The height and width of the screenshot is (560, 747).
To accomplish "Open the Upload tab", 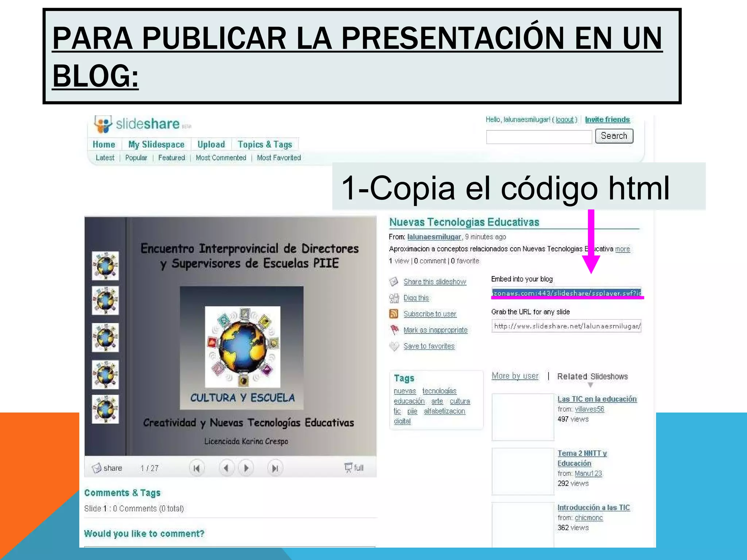I will pyautogui.click(x=211, y=144).
